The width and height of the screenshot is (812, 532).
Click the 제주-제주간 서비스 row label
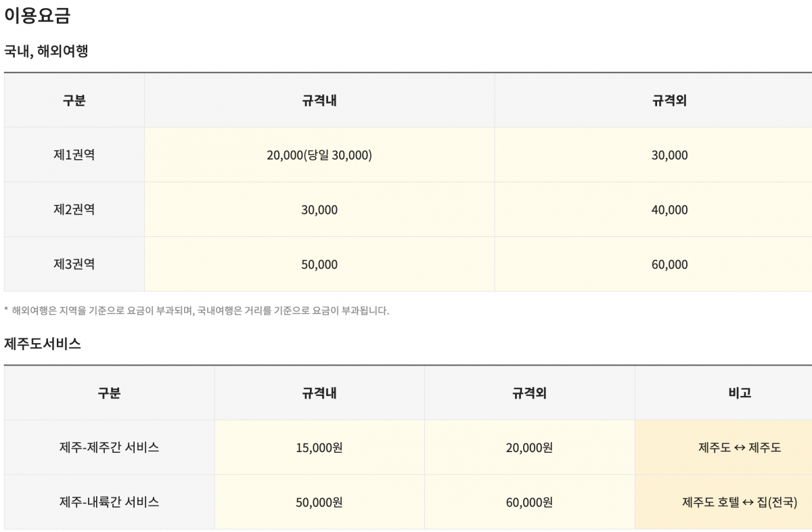pos(109,447)
